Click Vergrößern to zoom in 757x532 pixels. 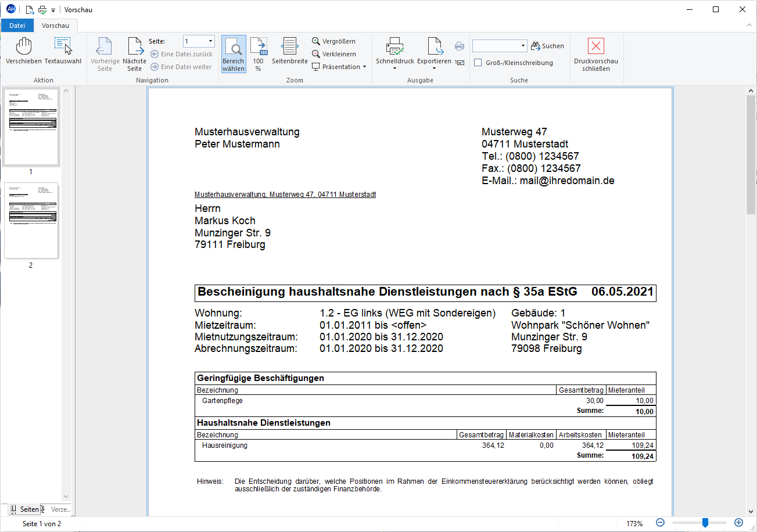click(x=334, y=41)
